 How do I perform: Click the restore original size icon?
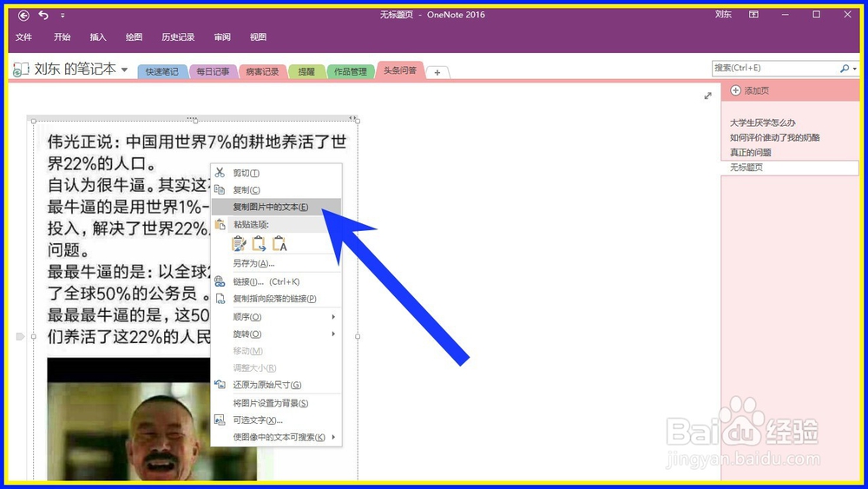coord(220,384)
